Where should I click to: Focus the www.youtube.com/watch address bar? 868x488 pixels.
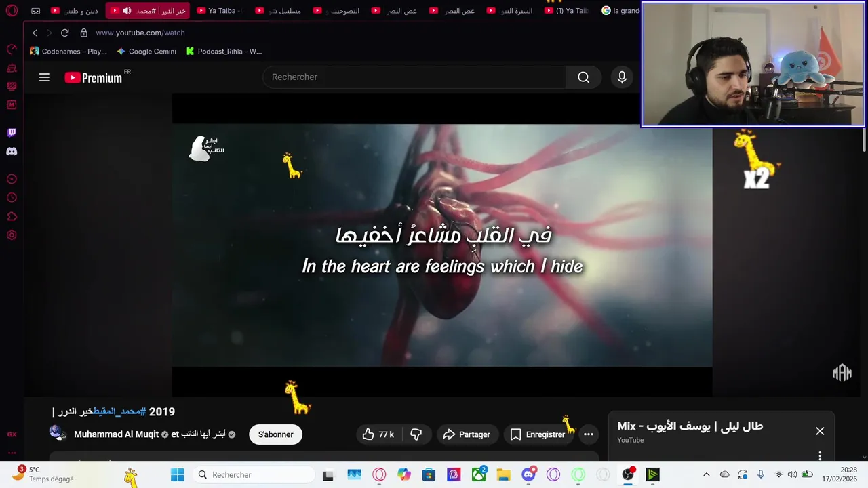140,33
